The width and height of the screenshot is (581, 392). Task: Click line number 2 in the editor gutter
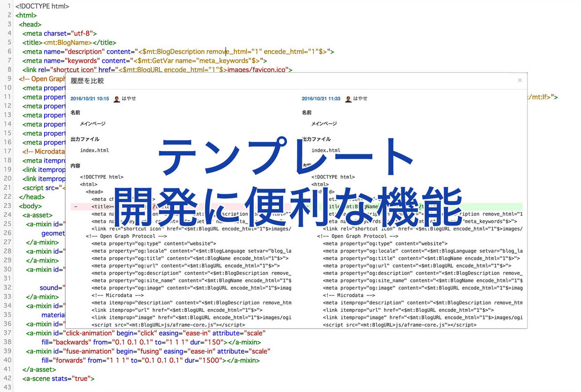tap(9, 15)
